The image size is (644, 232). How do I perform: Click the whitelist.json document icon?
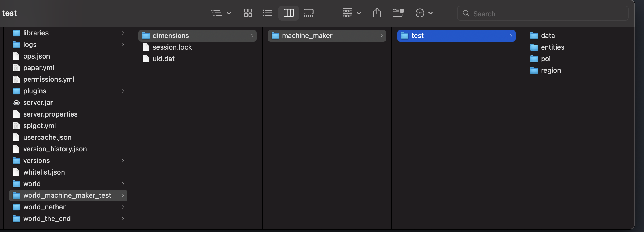[x=16, y=172]
